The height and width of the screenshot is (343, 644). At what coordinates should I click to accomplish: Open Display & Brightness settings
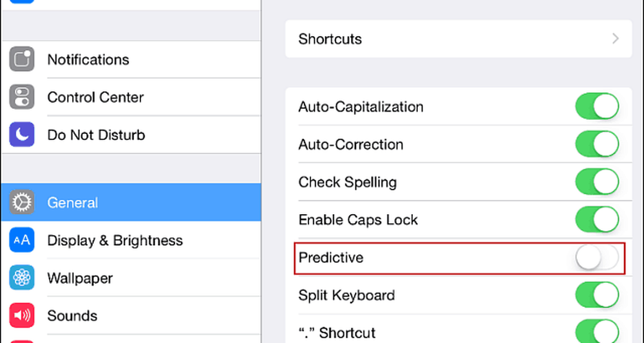click(115, 240)
